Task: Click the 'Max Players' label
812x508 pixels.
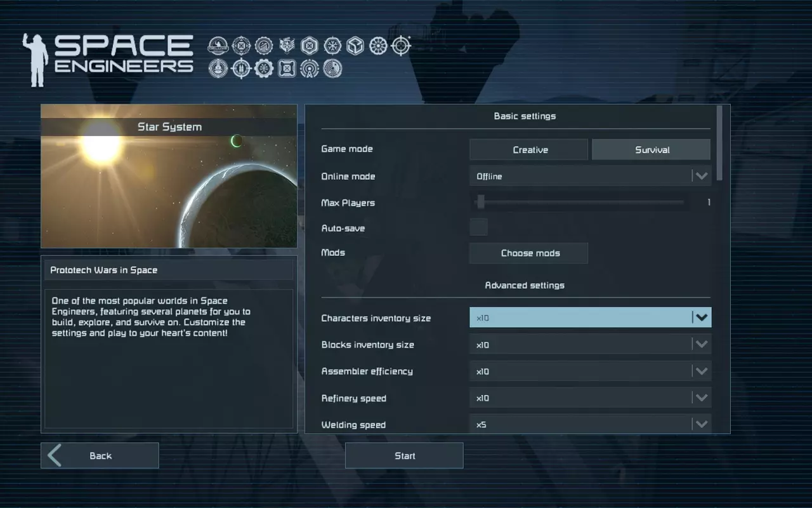Action: tap(348, 203)
